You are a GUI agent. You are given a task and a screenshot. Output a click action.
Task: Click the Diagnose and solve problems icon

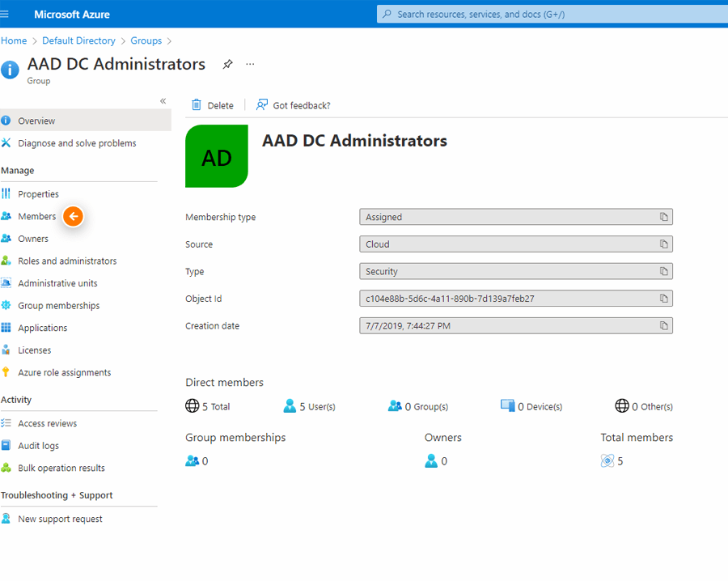[x=6, y=143]
